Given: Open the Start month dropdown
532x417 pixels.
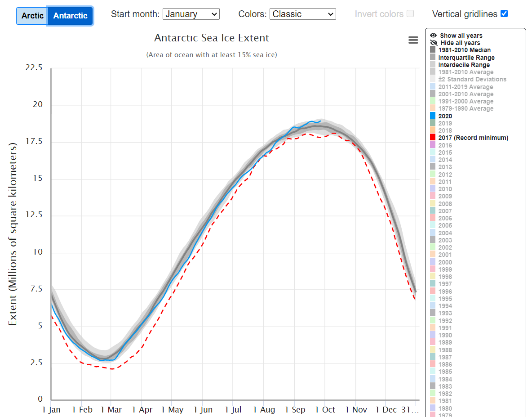Looking at the screenshot, I should click(191, 14).
